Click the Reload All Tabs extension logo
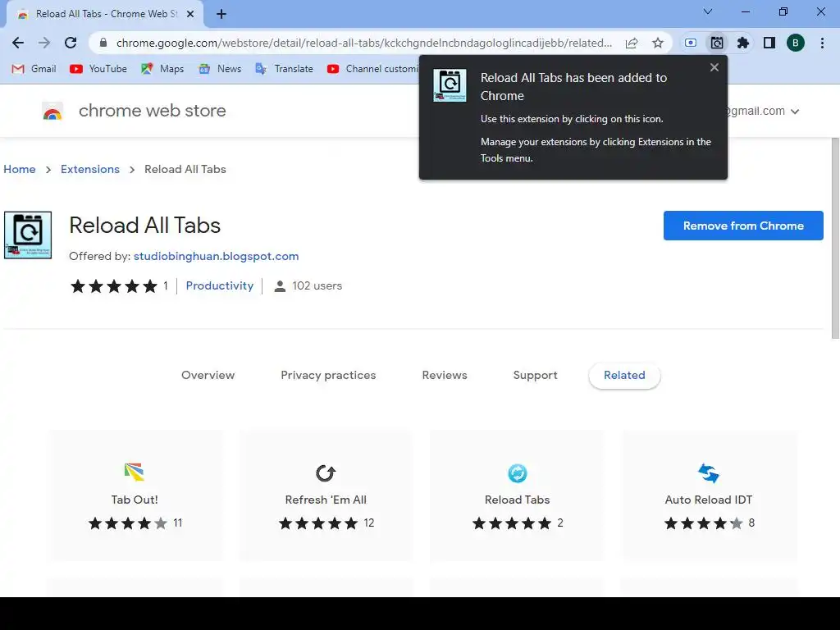 pyautogui.click(x=28, y=235)
